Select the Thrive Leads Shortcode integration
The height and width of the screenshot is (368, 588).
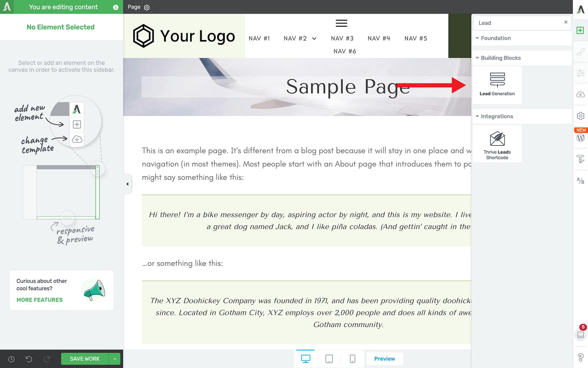pos(497,143)
